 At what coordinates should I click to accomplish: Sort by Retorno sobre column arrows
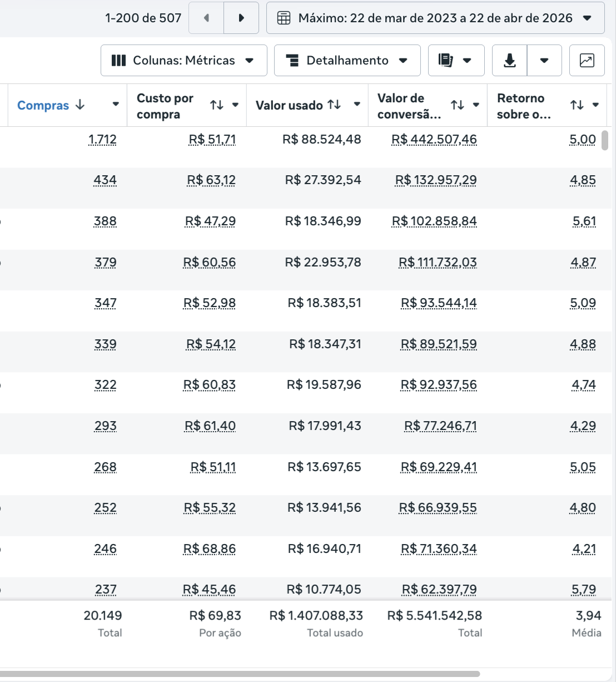click(577, 105)
